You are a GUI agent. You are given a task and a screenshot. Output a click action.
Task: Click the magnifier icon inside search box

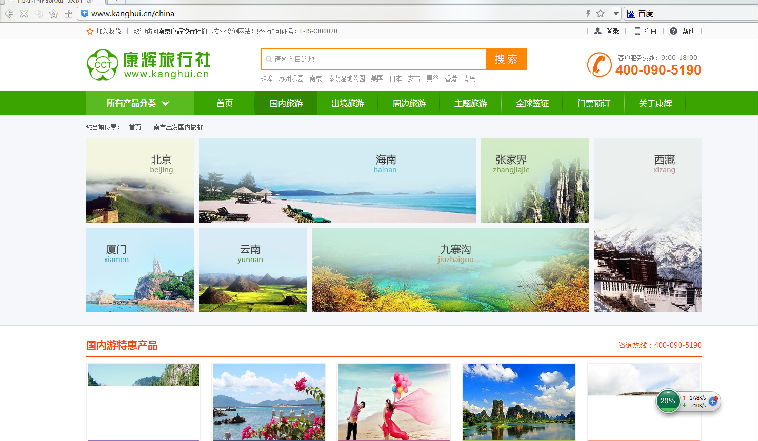(x=268, y=59)
